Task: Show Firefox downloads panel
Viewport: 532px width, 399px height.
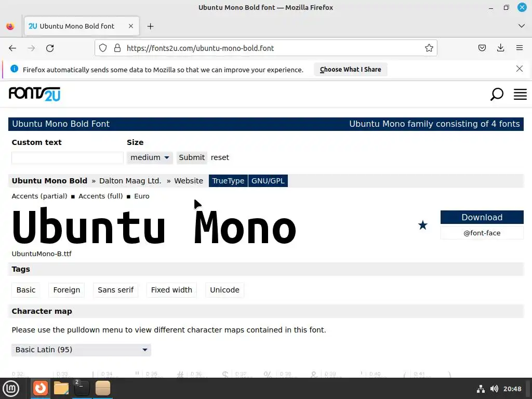Action: [x=500, y=48]
